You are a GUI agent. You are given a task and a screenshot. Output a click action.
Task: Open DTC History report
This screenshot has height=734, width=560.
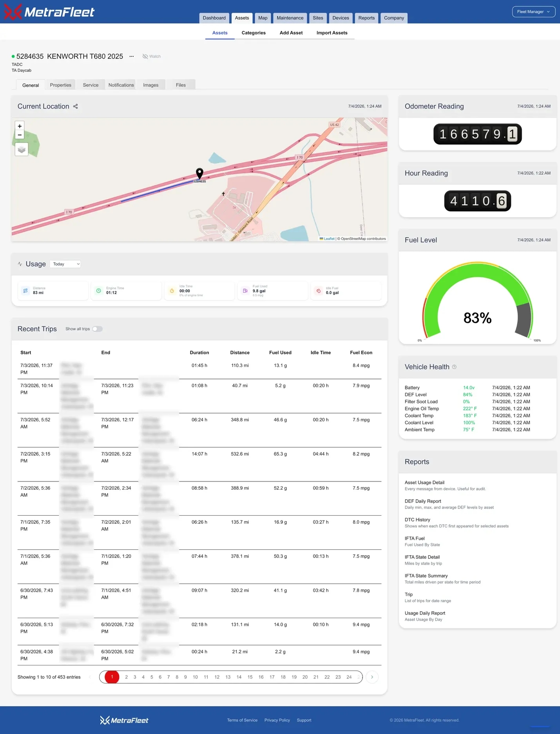click(x=417, y=520)
